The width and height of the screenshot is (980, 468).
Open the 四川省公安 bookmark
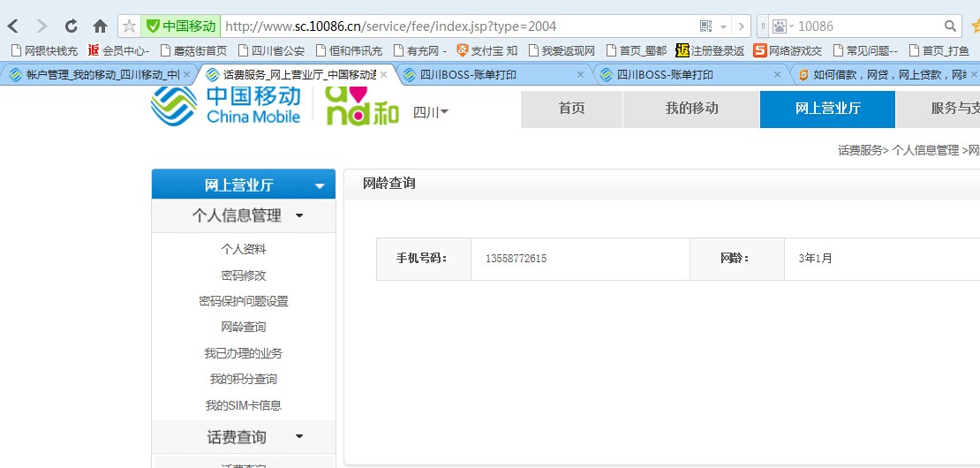271,50
